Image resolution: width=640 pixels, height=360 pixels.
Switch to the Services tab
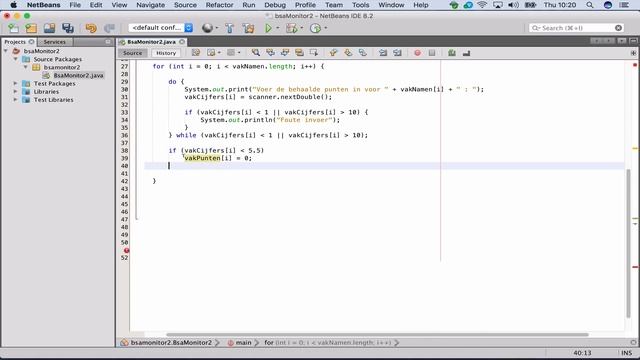click(54, 42)
